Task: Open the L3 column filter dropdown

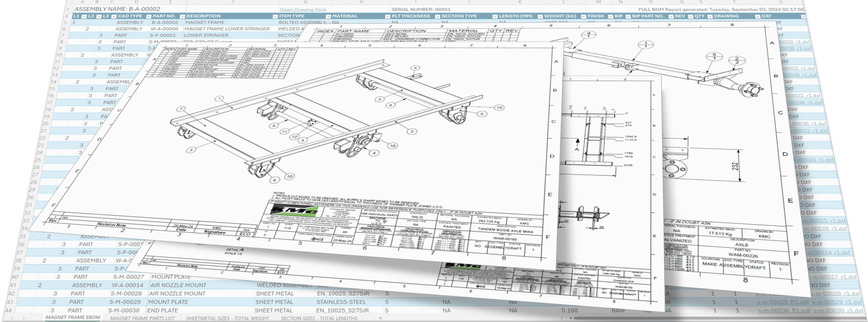Action: [x=113, y=16]
